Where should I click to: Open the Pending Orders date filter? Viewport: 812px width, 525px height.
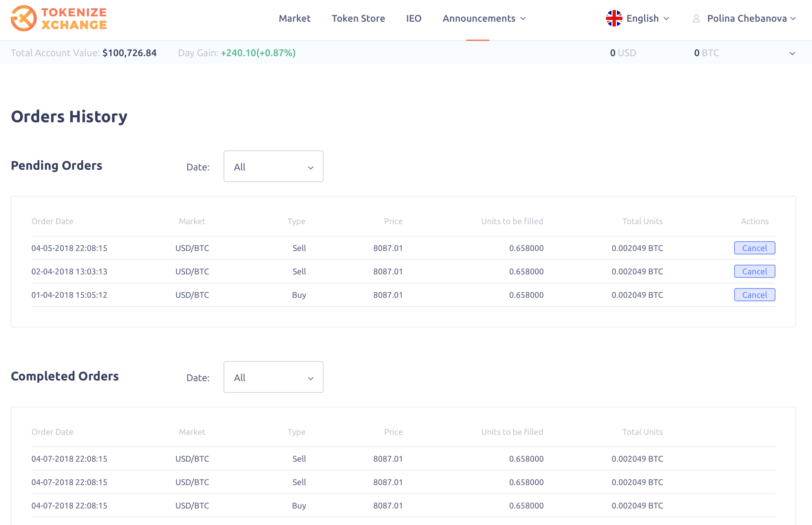click(x=273, y=166)
